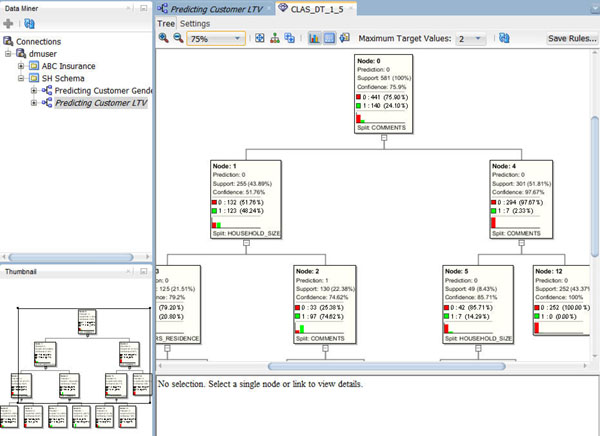
Task: Click the tree layout icon
Action: point(275,38)
